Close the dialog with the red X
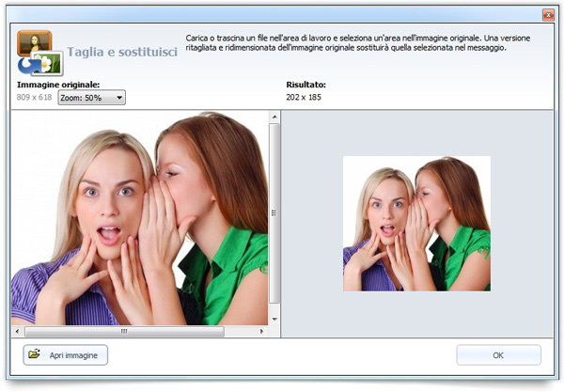This screenshot has height=392, width=564. click(547, 15)
